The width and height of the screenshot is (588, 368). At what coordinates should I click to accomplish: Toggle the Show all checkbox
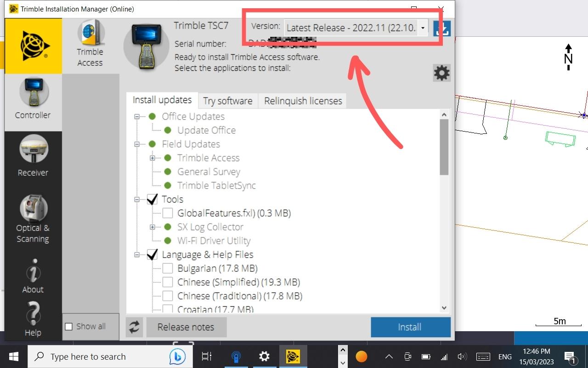click(x=69, y=327)
